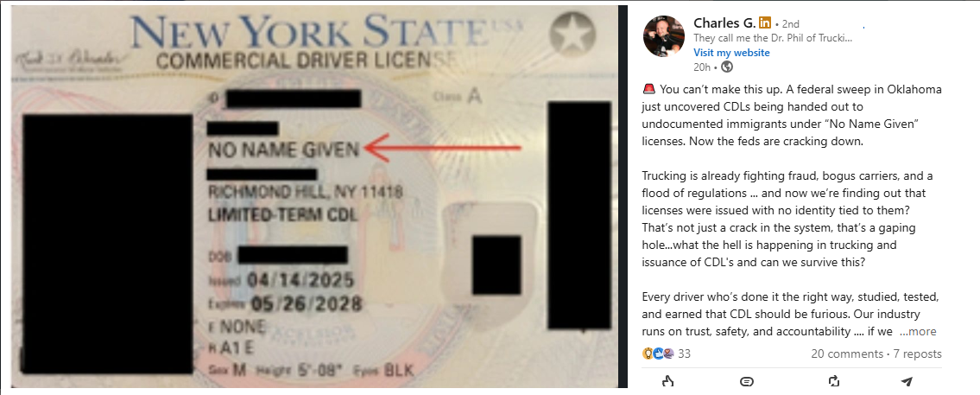Open the Visit my website link
This screenshot has height=395, width=980.
click(731, 53)
